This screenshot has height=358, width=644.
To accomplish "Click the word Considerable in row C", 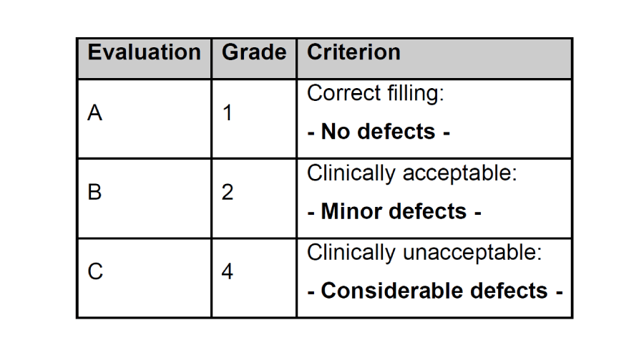I will point(392,291).
